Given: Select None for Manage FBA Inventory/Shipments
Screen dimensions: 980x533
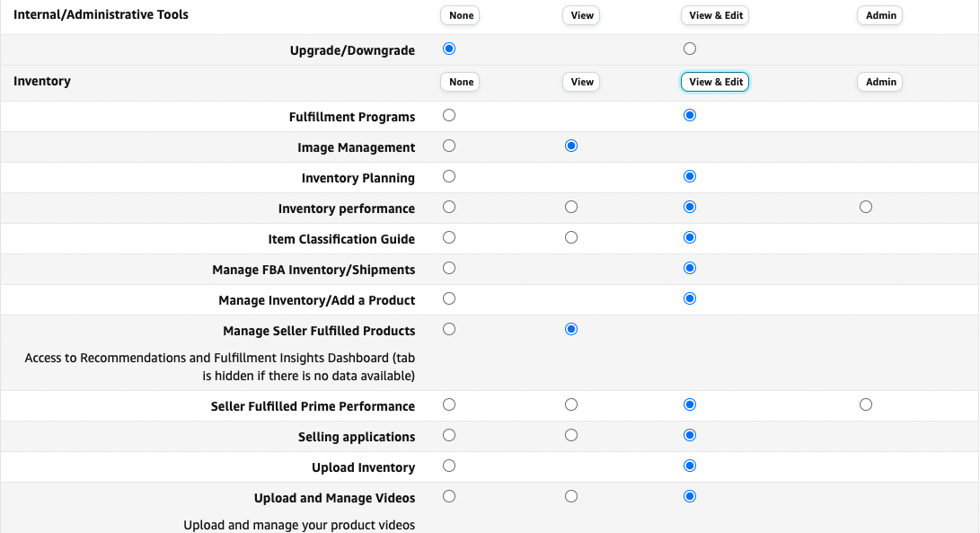Looking at the screenshot, I should click(448, 268).
